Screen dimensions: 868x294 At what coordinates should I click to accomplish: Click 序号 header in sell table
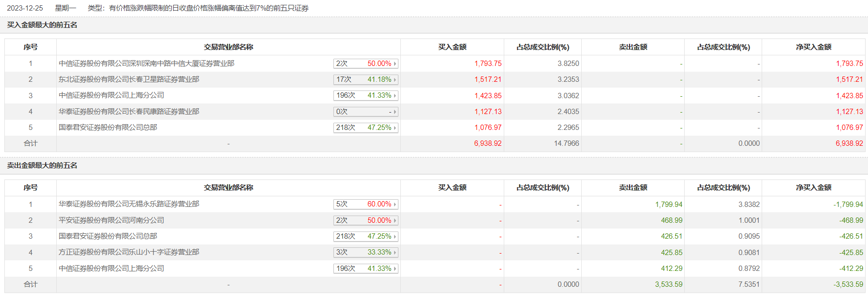coord(30,188)
